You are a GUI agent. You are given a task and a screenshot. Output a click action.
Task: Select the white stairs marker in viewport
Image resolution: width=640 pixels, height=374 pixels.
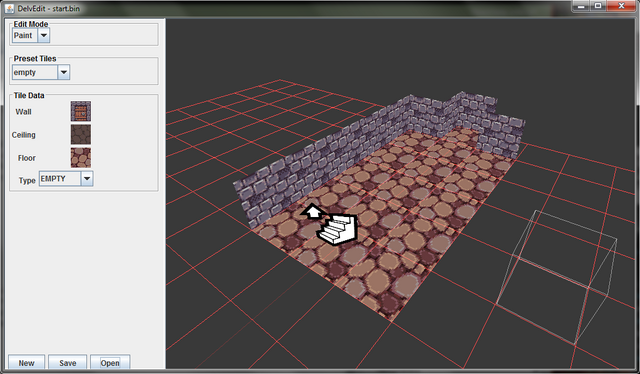point(338,230)
